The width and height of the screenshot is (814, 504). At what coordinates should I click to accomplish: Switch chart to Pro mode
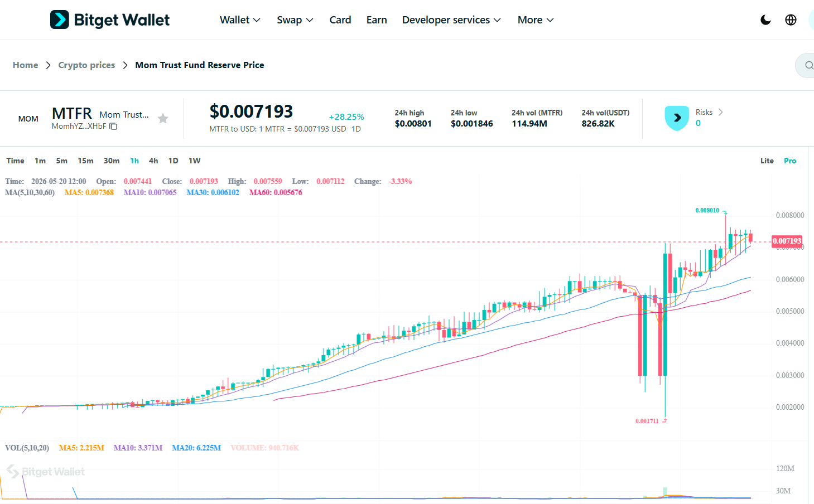(x=790, y=161)
